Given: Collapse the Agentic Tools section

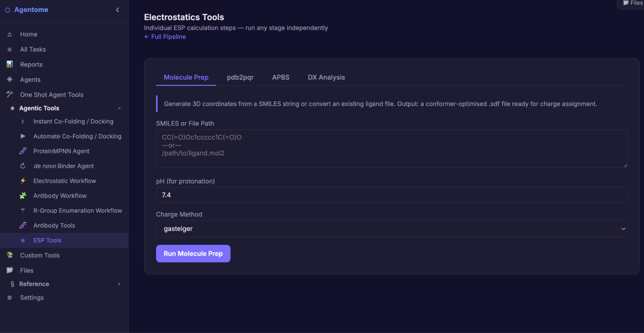Looking at the screenshot, I should tap(119, 108).
